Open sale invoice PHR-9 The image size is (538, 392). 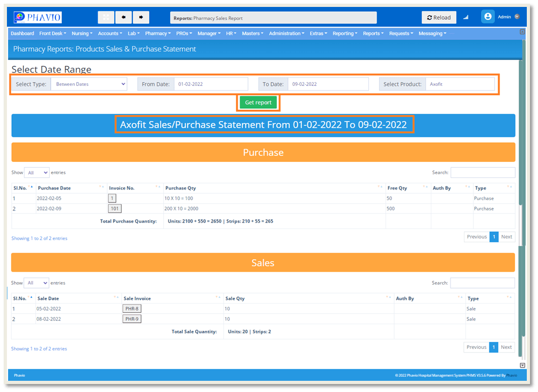tap(132, 318)
